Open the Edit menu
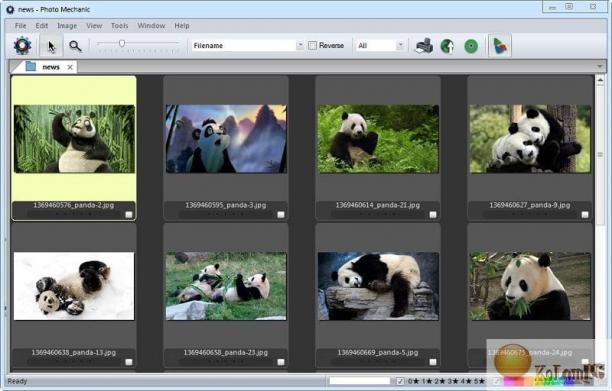The height and width of the screenshot is (391, 612). coord(41,26)
